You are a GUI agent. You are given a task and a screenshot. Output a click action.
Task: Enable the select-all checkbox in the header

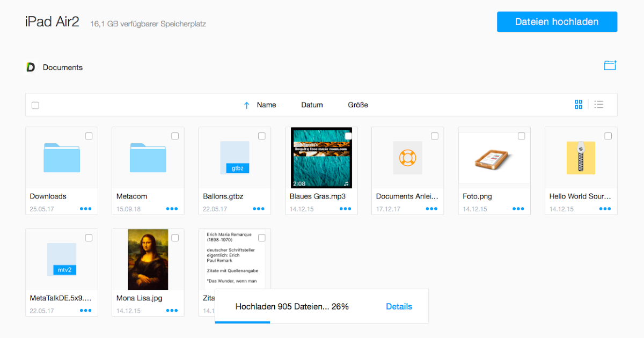(x=35, y=105)
